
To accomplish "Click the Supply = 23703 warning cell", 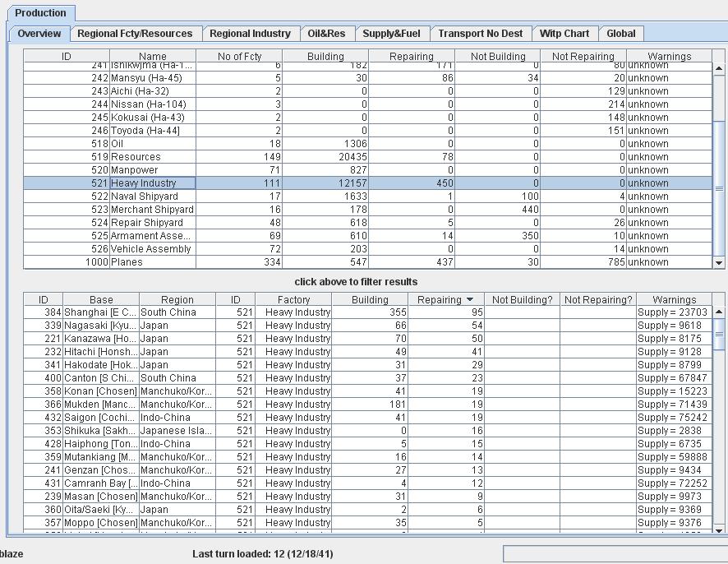I will coord(674,312).
